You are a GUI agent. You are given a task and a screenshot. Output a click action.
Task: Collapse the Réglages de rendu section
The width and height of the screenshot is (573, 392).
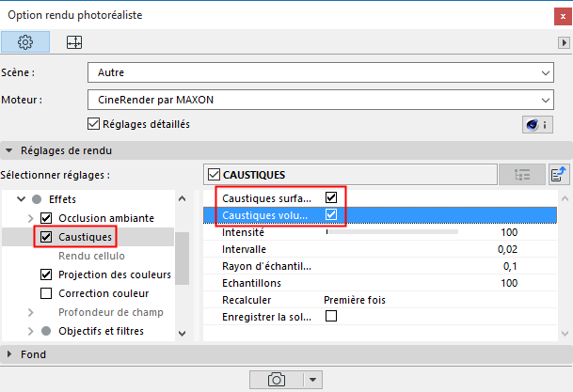tap(9, 150)
